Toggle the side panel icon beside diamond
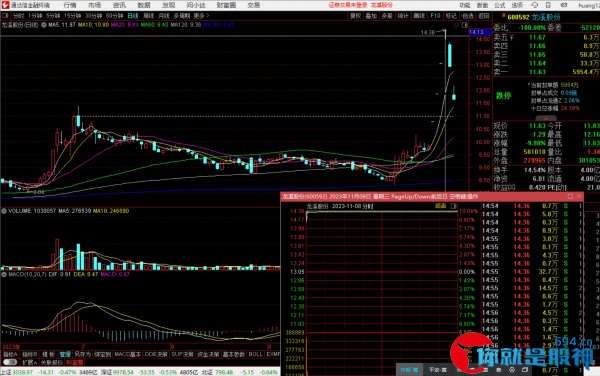Image resolution: width=600 pixels, height=376 pixels. click(465, 25)
